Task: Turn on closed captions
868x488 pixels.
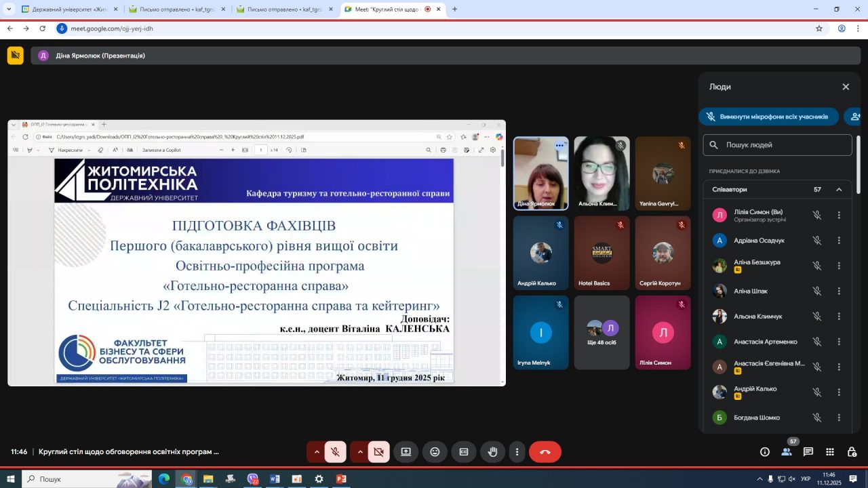Action: point(464,452)
